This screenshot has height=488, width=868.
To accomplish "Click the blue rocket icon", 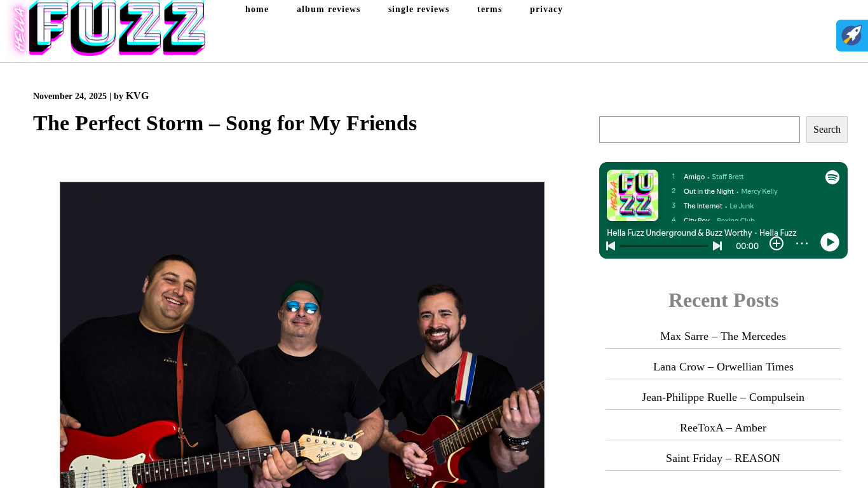I will tap(852, 36).
